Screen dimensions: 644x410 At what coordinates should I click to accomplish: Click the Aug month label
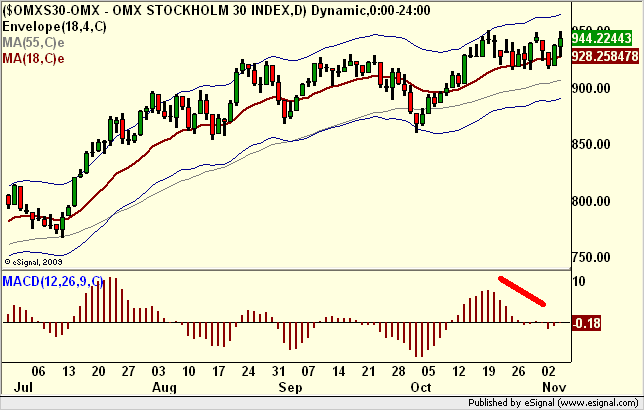(x=164, y=387)
